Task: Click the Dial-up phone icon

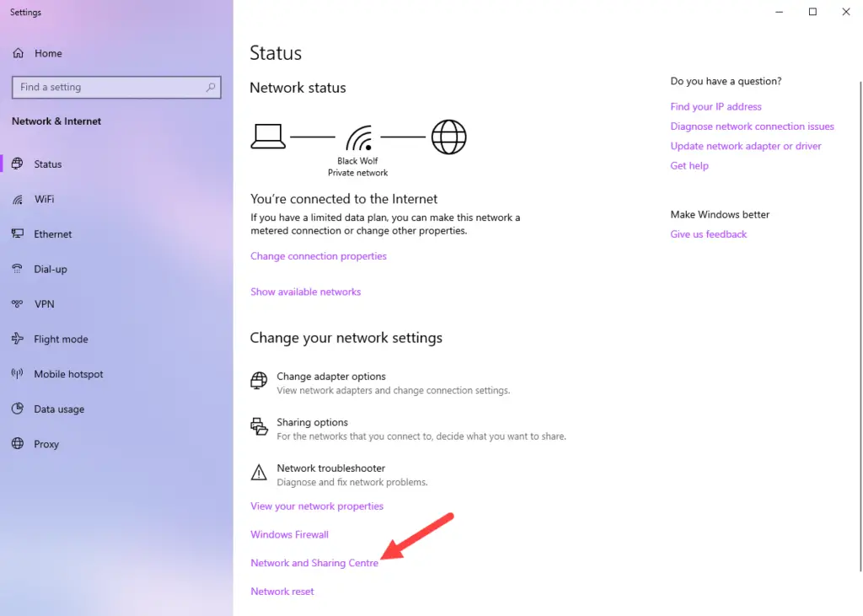Action: point(19,269)
